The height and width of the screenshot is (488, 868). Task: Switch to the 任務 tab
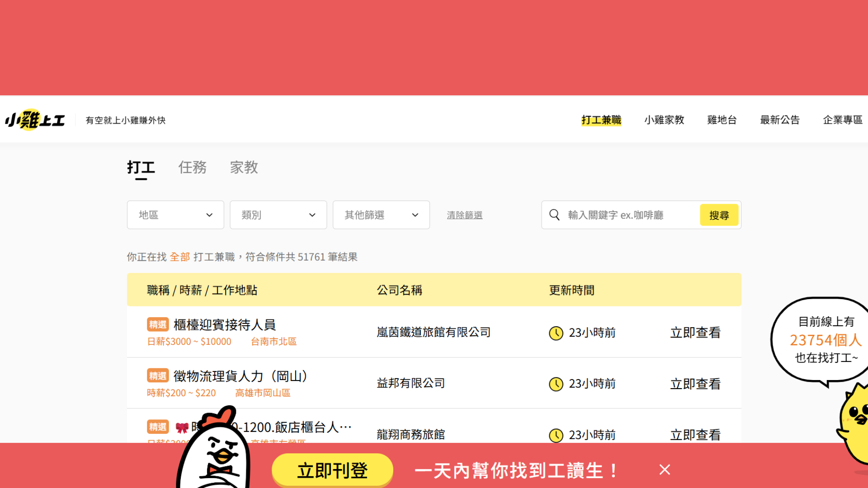tap(192, 168)
